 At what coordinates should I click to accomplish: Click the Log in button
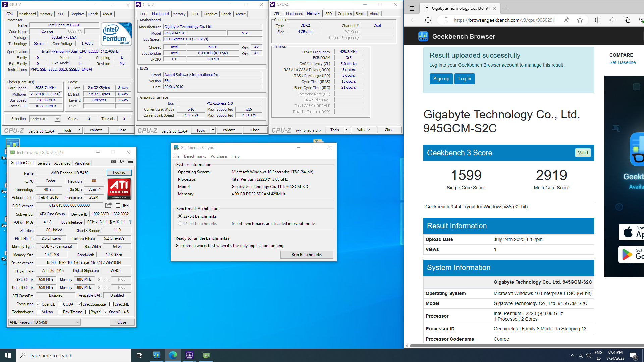[465, 79]
